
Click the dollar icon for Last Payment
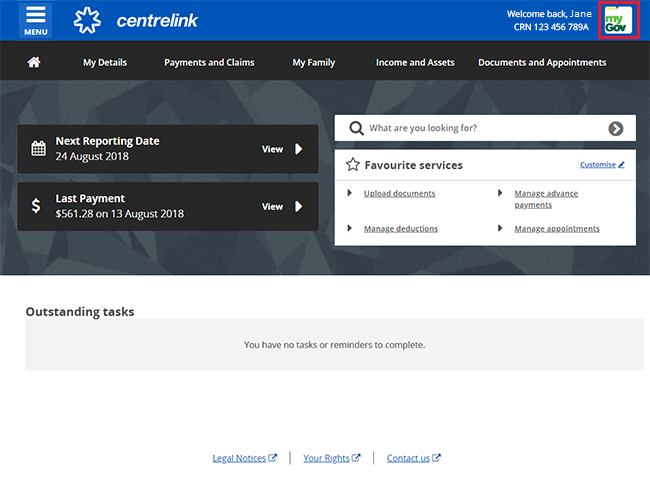[x=37, y=206]
